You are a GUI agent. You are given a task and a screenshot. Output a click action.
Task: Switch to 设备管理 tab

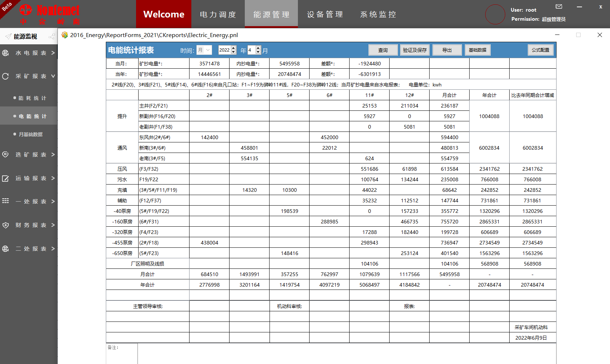point(325,14)
